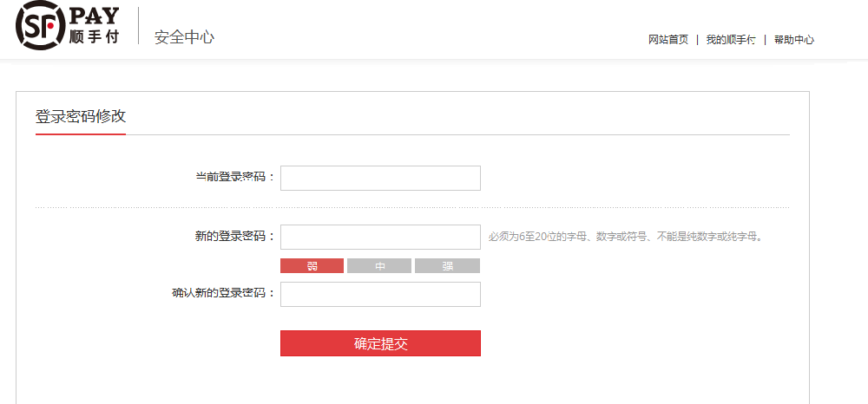This screenshot has width=868, height=404.
Task: Open 帮助中心 help link
Action: pyautogui.click(x=794, y=40)
